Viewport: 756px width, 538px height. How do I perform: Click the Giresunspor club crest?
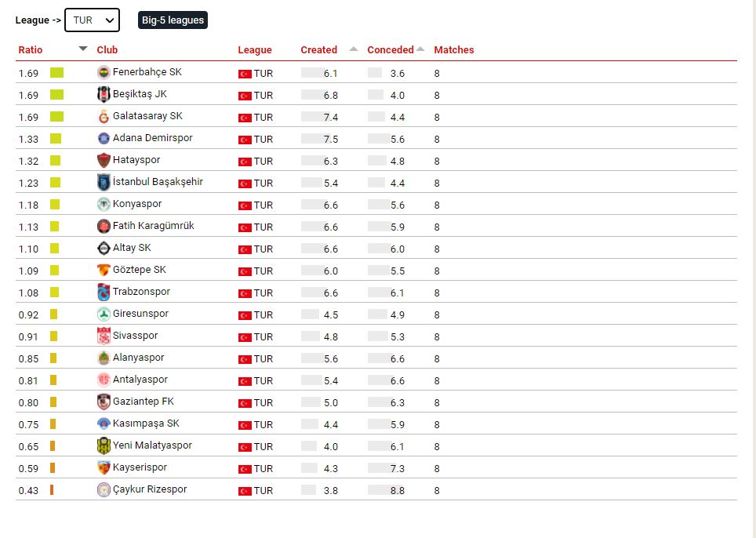pyautogui.click(x=104, y=314)
